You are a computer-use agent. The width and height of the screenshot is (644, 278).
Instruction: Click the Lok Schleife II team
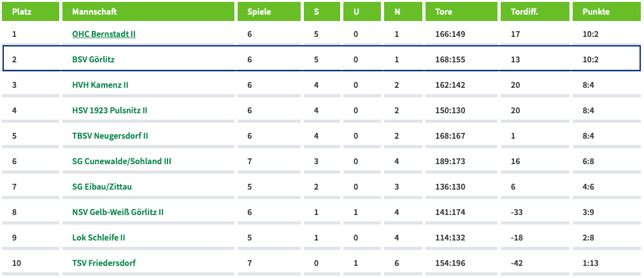click(x=99, y=237)
